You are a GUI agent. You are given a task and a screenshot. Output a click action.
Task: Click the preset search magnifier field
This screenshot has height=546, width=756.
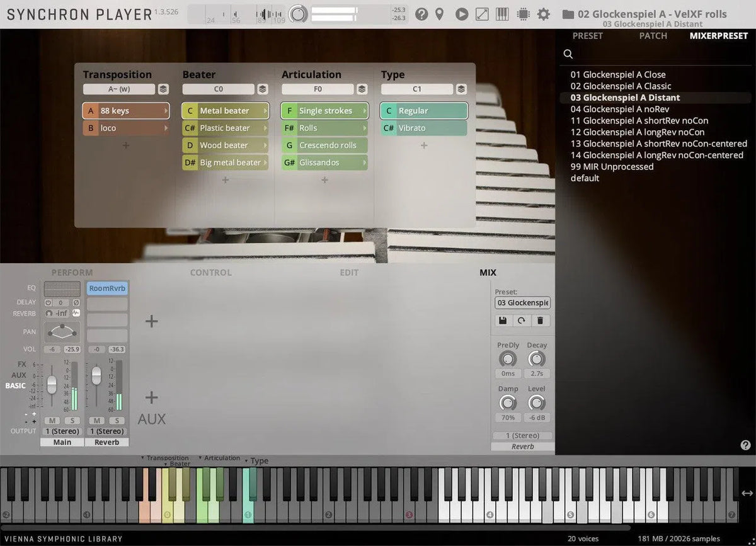click(568, 54)
